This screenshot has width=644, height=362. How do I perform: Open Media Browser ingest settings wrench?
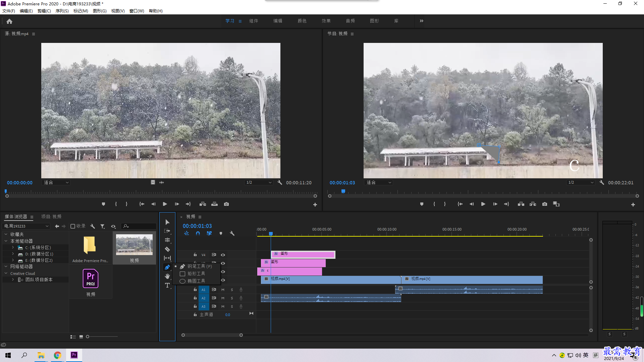93,226
